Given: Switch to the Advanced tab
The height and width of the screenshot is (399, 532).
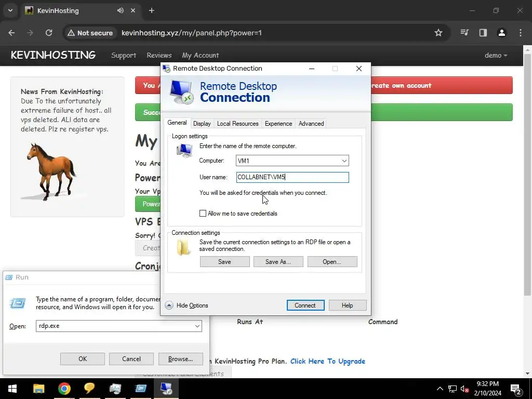Looking at the screenshot, I should tap(311, 124).
